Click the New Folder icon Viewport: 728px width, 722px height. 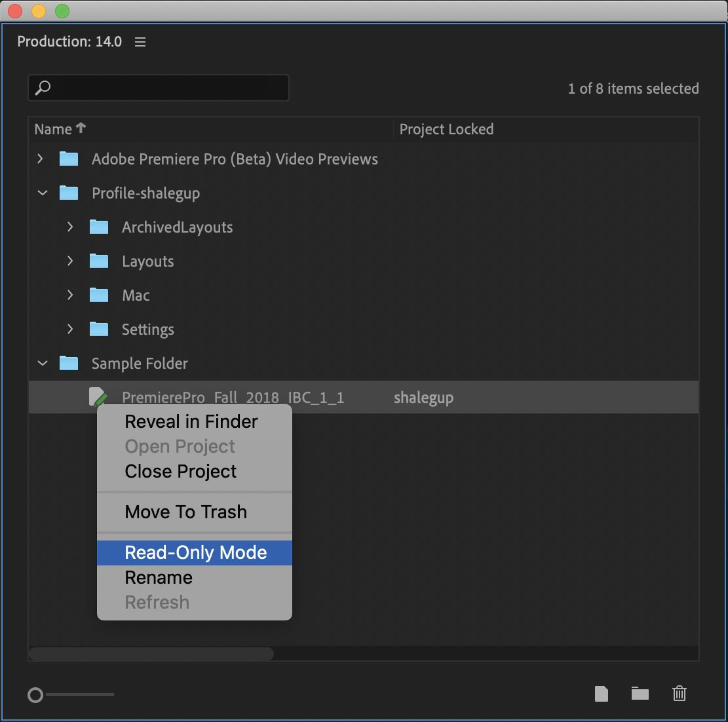(640, 693)
